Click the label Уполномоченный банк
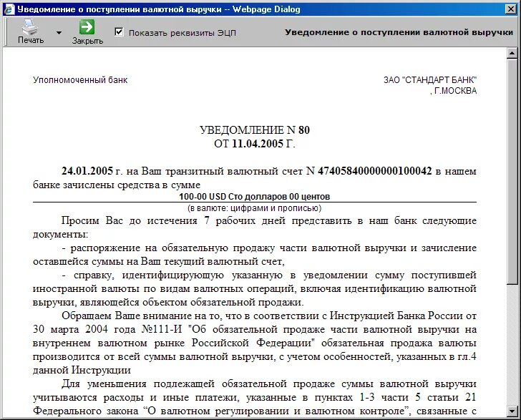 80,80
